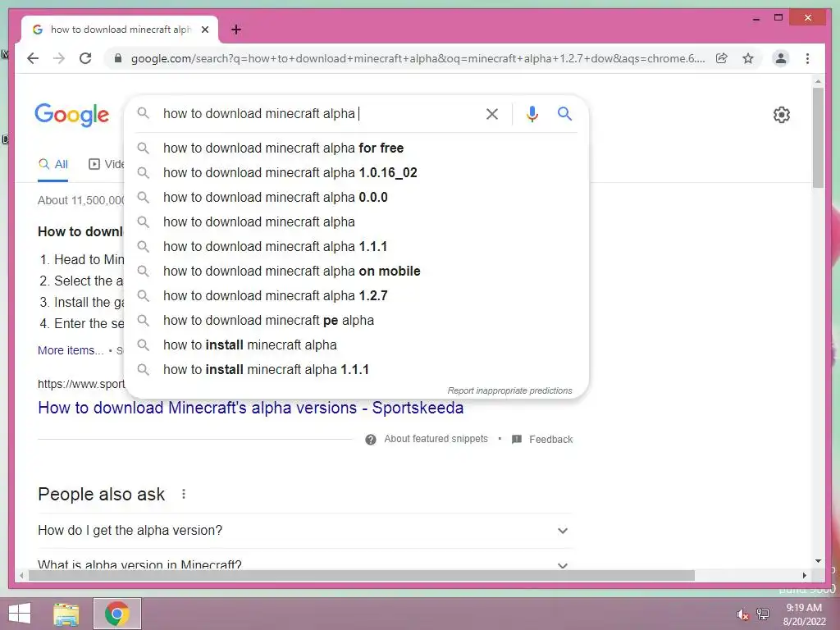Switch to the All results tab
This screenshot has height=630, width=840.
point(53,164)
